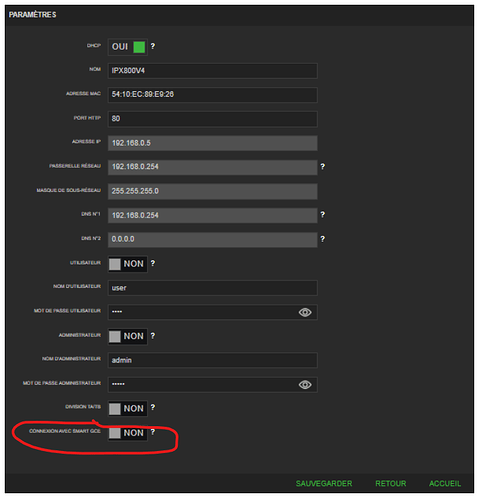Go to ACCUEIL page

(445, 484)
